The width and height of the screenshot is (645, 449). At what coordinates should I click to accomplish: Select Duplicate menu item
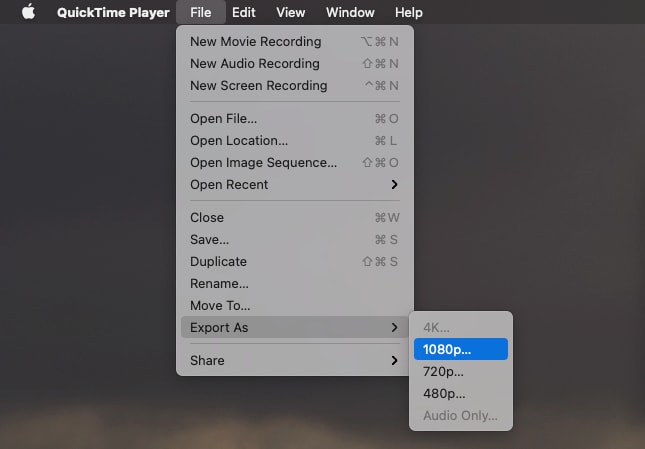click(295, 262)
